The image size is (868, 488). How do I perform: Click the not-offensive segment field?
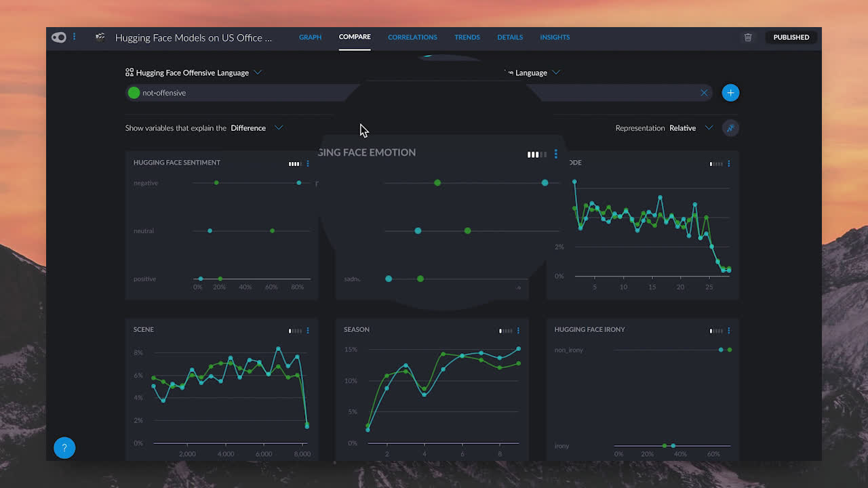point(234,93)
